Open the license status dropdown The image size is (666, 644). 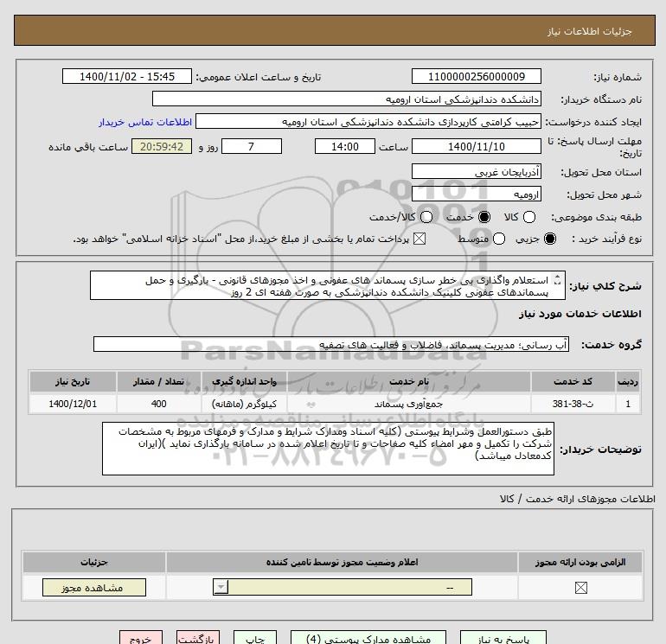tap(343, 588)
